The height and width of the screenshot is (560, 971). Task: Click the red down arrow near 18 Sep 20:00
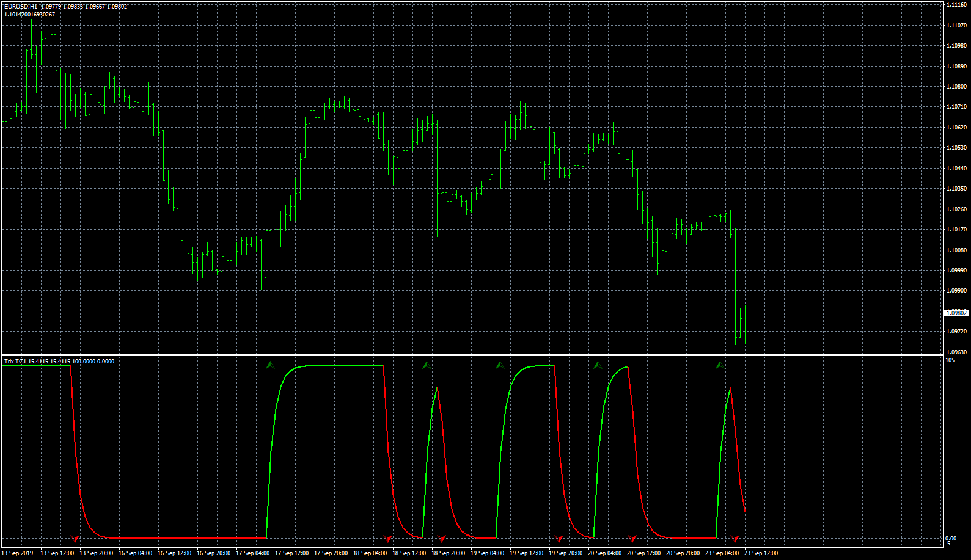pos(442,539)
